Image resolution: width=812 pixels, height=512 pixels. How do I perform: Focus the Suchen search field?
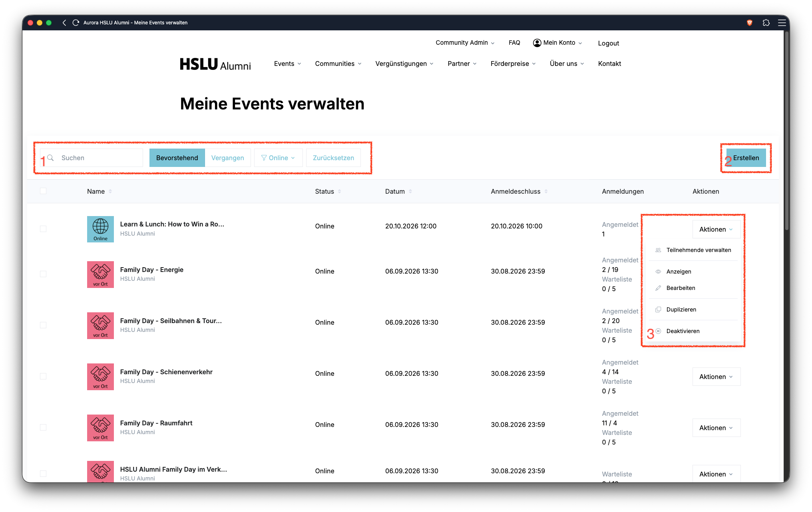[x=92, y=158]
